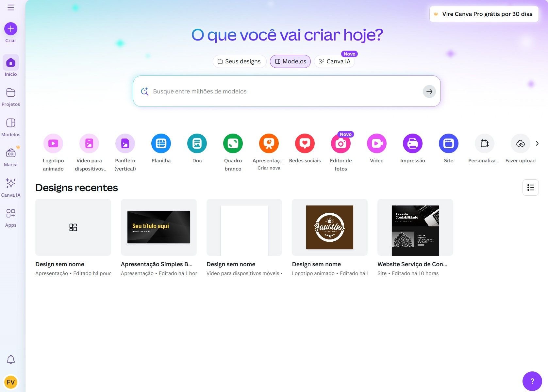
Task: Click 'Designs recentes' heading
Action: 76,188
